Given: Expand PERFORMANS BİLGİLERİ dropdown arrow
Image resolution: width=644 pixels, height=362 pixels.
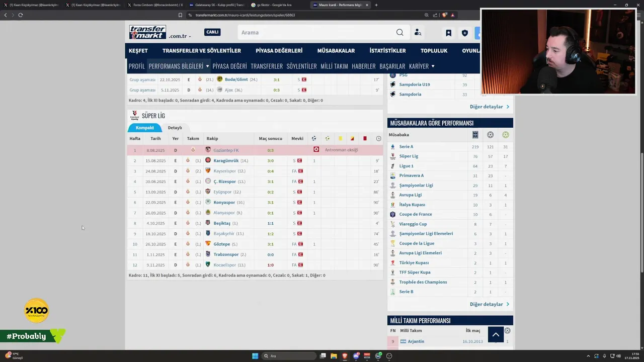Looking at the screenshot, I should click(x=207, y=66).
